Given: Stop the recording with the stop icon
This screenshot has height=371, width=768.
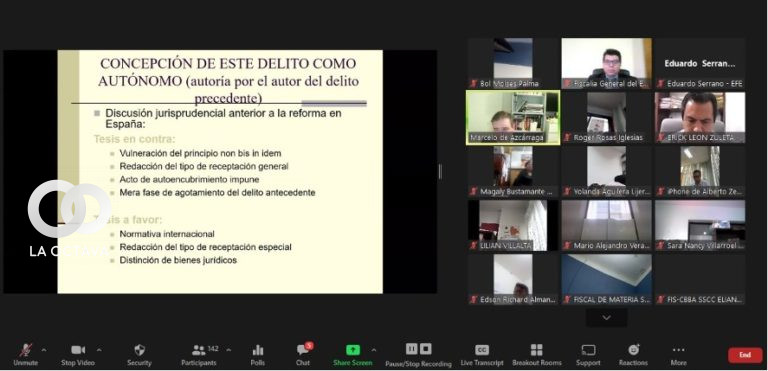Looking at the screenshot, I should [x=426, y=349].
